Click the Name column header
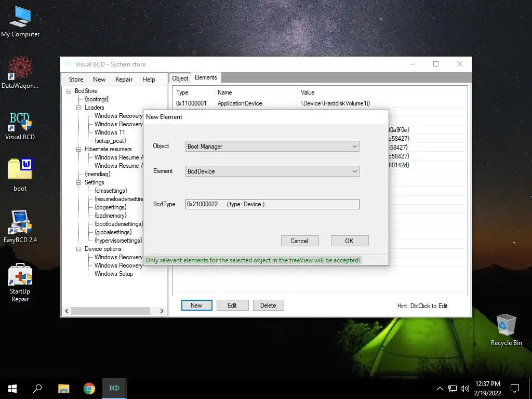 pyautogui.click(x=256, y=92)
